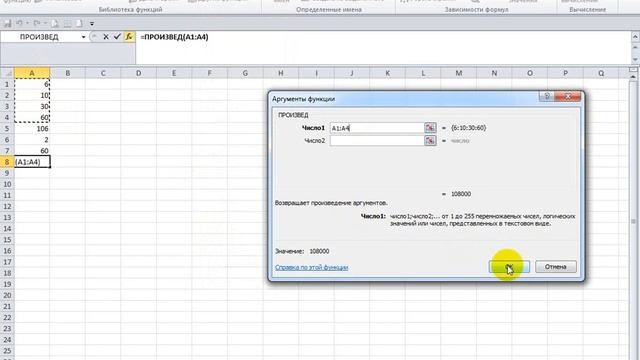Click the Вычисление group label
The width and height of the screenshot is (640, 360).
(x=587, y=9)
